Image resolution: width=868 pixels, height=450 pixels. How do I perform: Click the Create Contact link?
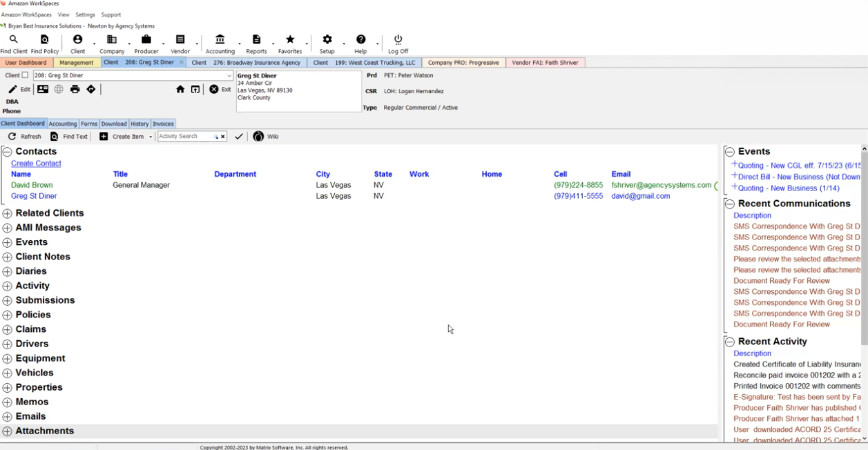click(x=36, y=164)
